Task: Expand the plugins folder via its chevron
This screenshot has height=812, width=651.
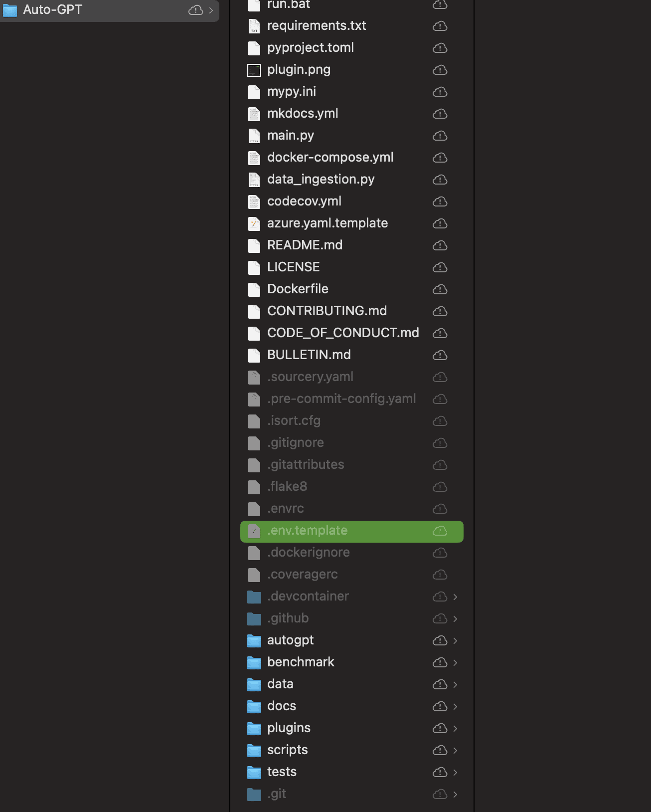Action: tap(455, 728)
